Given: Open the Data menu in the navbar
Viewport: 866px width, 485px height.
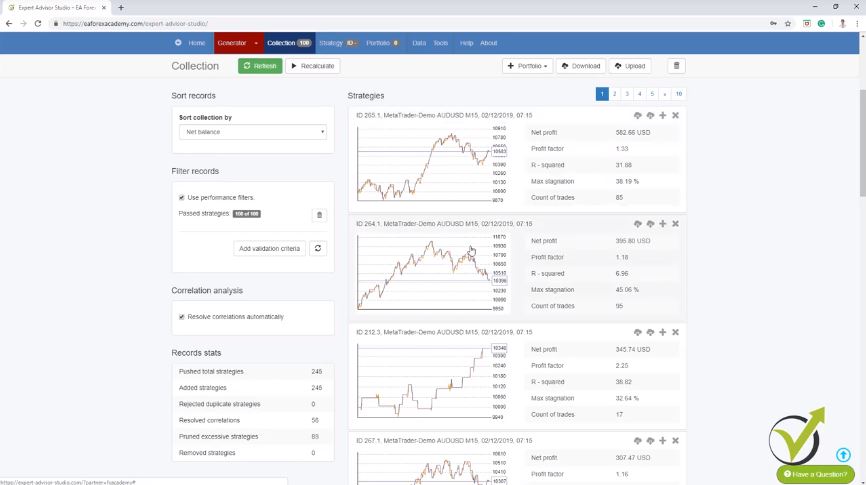Looking at the screenshot, I should (418, 43).
